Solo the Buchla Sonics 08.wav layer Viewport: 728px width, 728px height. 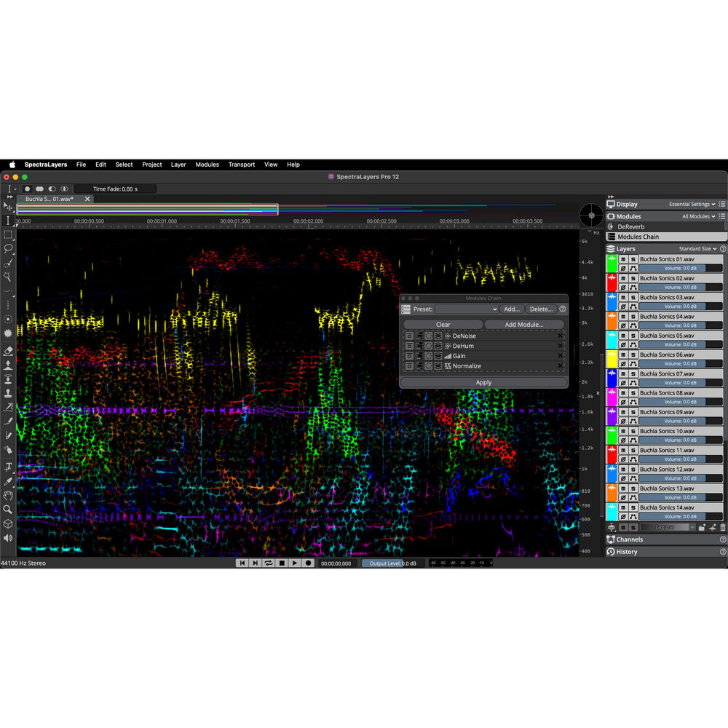tap(633, 393)
